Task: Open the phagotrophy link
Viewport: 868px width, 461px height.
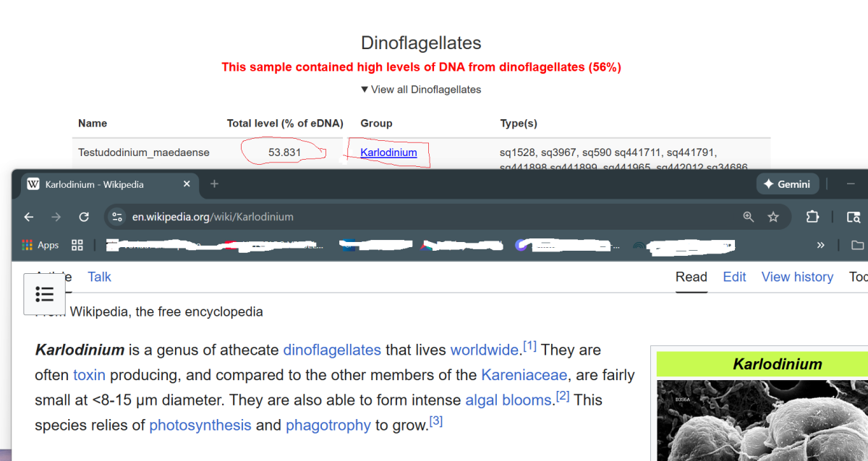Action: pyautogui.click(x=328, y=425)
